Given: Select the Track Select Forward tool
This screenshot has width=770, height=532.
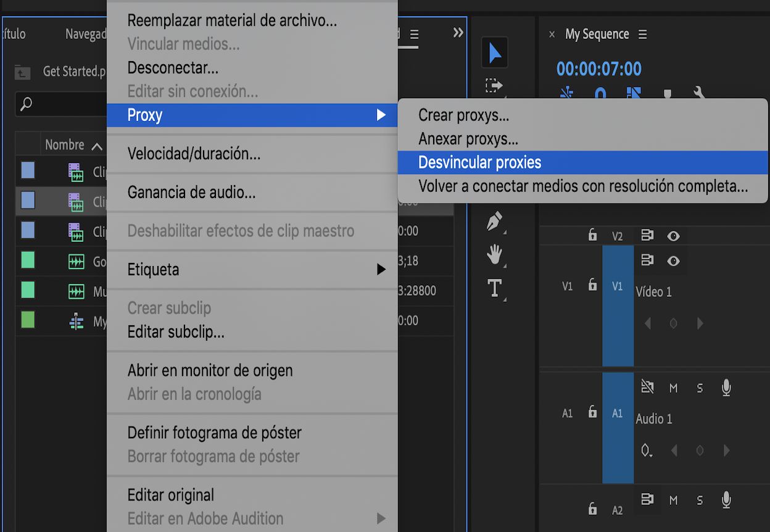Looking at the screenshot, I should pyautogui.click(x=494, y=86).
